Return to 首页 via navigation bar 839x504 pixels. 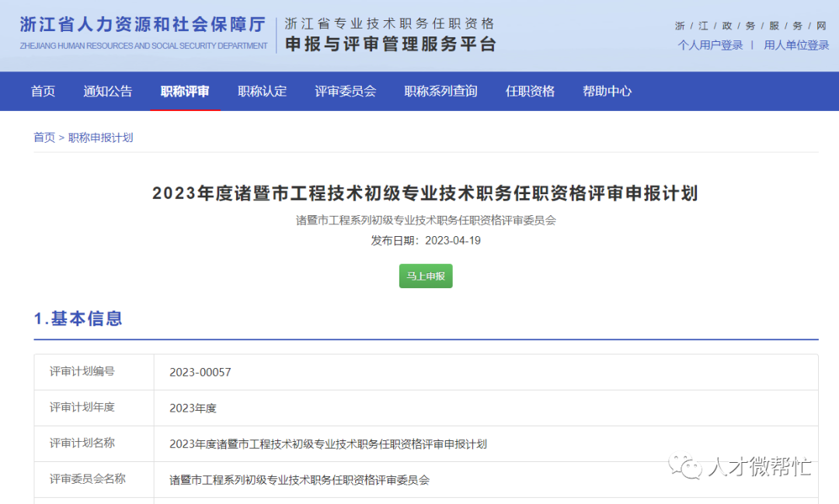click(x=43, y=91)
